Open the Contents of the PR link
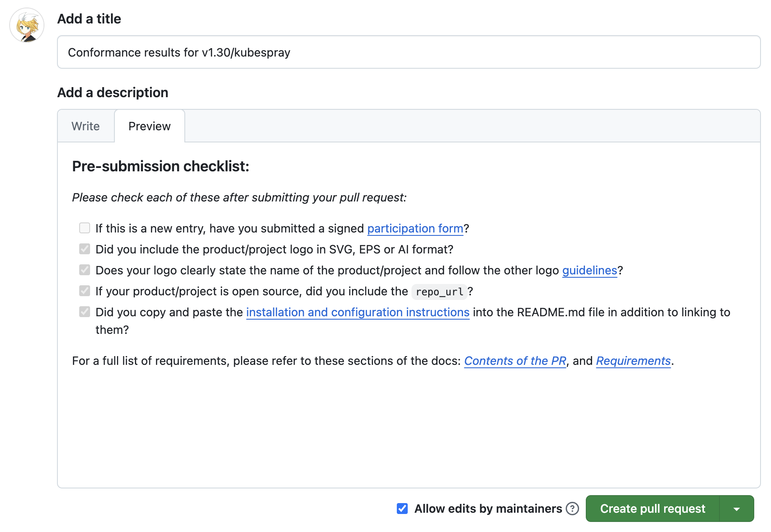This screenshot has width=771, height=532. 515,361
